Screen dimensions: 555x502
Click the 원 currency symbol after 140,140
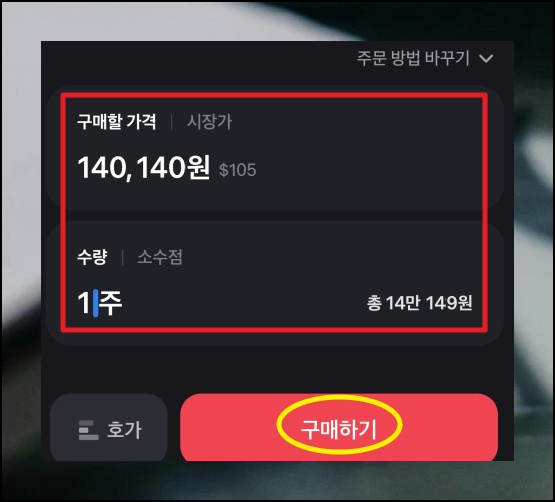[x=199, y=167]
